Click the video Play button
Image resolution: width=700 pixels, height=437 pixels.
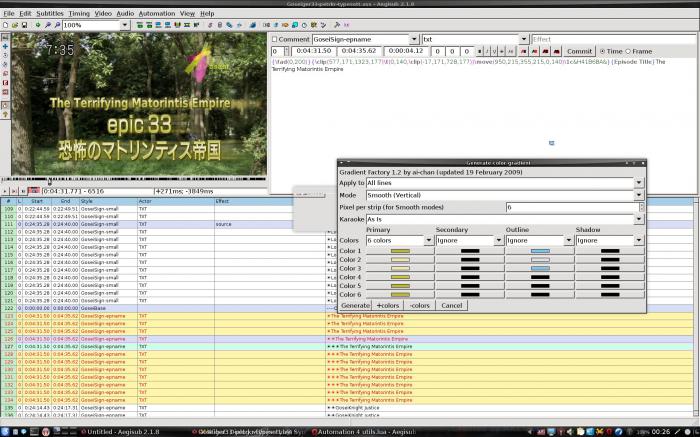click(5, 191)
